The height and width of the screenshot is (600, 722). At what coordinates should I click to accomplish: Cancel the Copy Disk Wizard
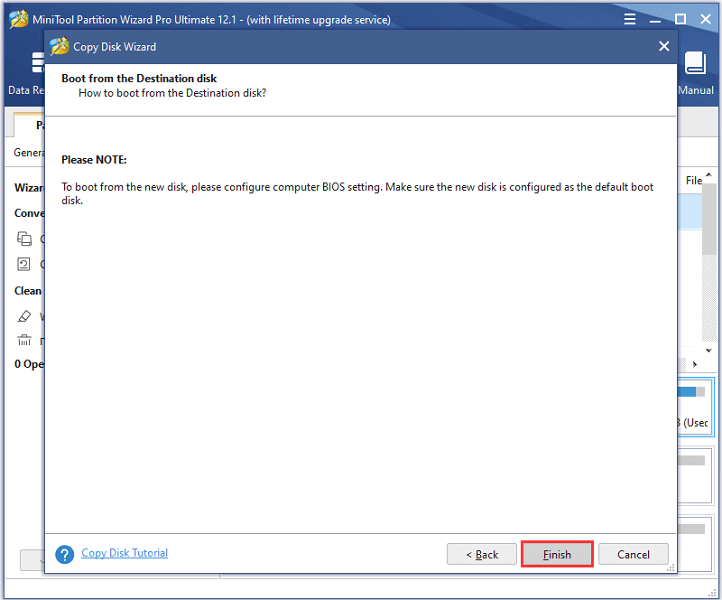(633, 554)
